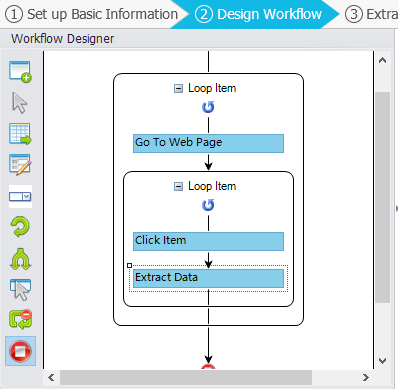Select the Open Page tool icon
The image size is (398, 389).
point(20,72)
